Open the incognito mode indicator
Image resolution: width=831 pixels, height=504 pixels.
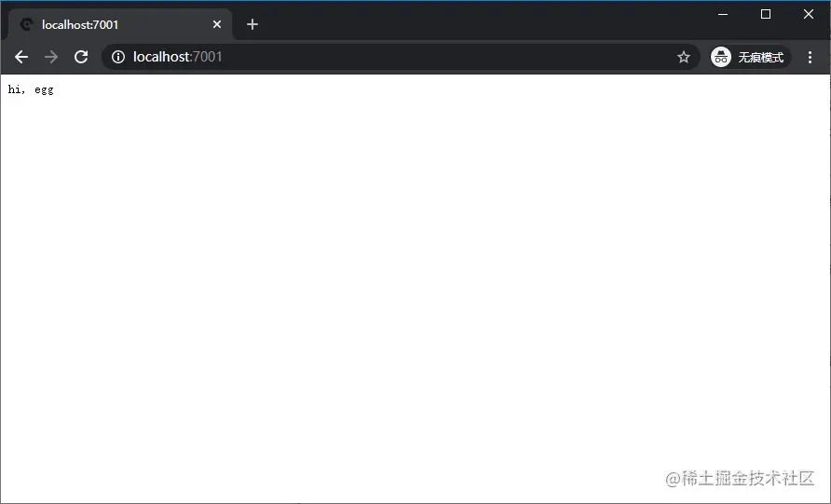pos(750,57)
